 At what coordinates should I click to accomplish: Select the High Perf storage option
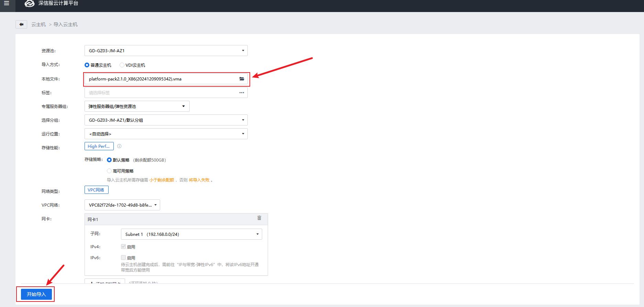tap(99, 146)
